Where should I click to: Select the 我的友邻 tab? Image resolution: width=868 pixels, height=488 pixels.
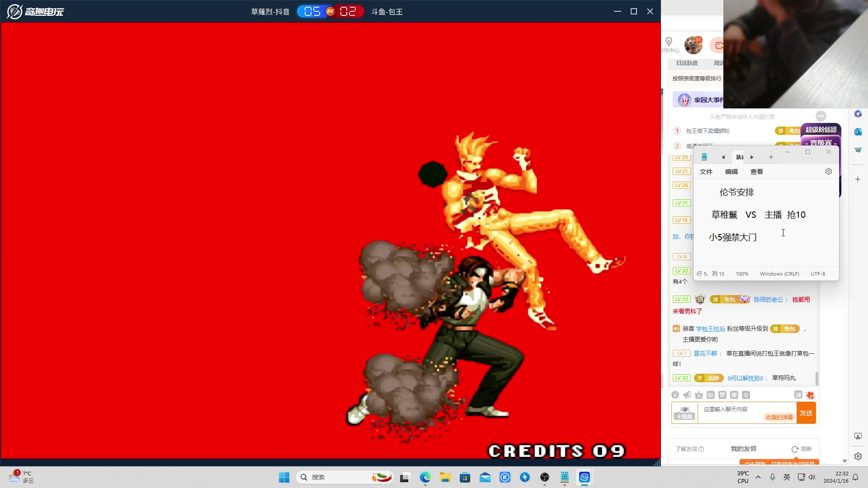pos(744,449)
